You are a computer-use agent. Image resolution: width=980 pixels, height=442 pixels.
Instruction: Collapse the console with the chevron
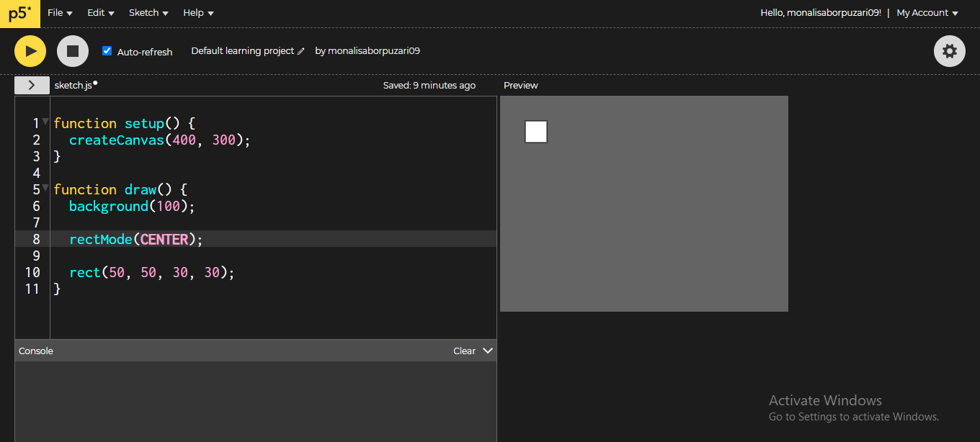488,351
